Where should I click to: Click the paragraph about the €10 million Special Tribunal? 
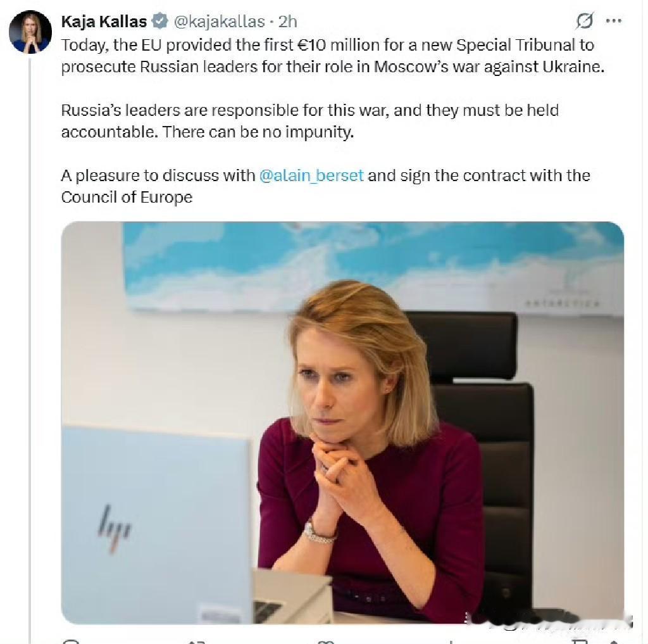tap(328, 56)
